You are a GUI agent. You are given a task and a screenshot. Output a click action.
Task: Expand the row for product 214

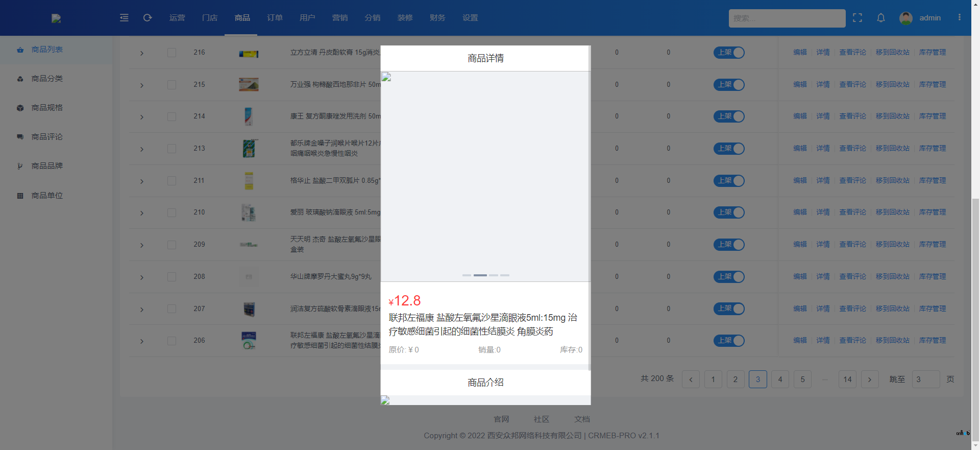[142, 117]
